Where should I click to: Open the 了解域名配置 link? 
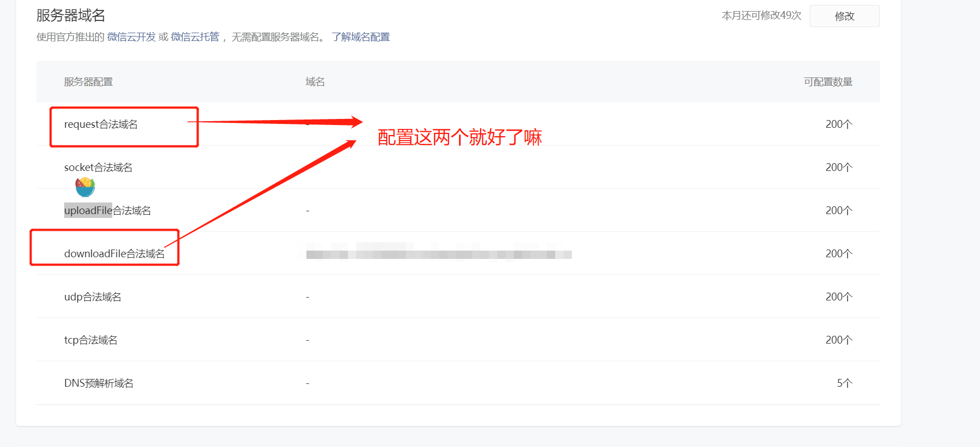[x=361, y=37]
